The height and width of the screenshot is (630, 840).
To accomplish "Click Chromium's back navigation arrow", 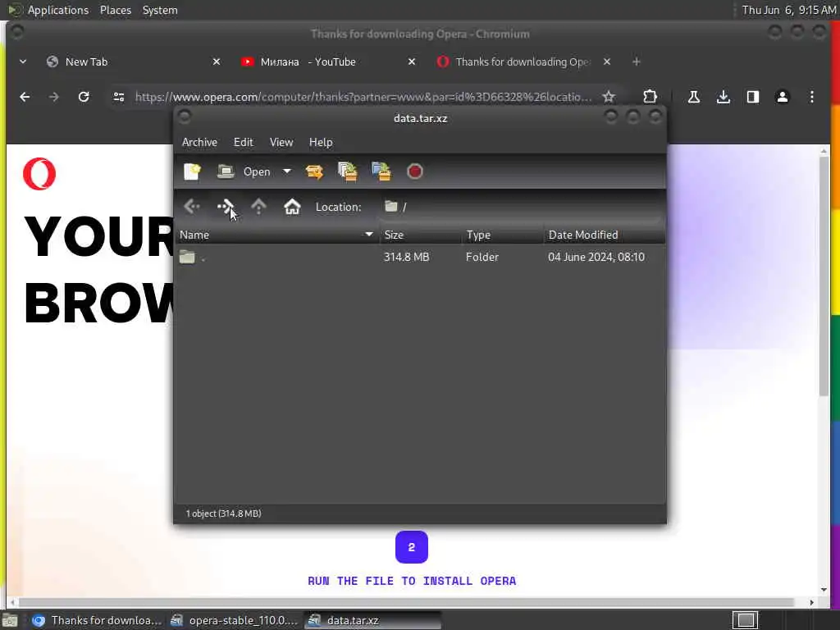I will 25,97.
